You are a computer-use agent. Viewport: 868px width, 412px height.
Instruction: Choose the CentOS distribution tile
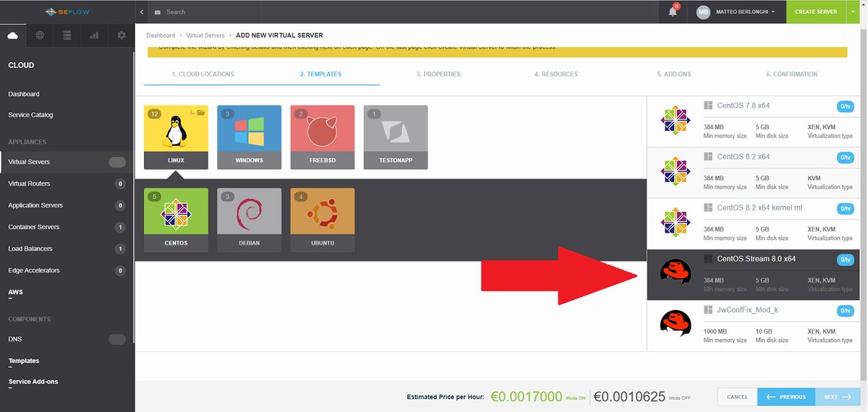click(176, 220)
